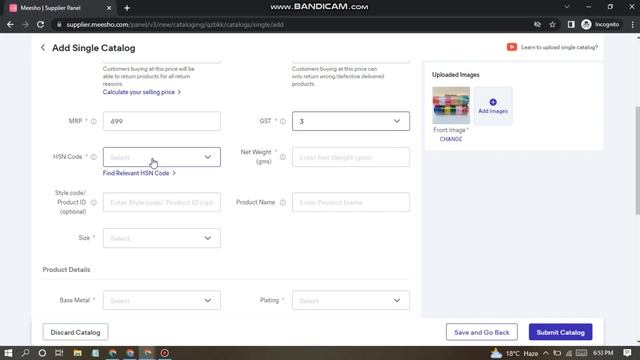Viewport: 640px width, 360px height.
Task: Select the Meesho Supplier Panel tab
Action: click(x=59, y=8)
